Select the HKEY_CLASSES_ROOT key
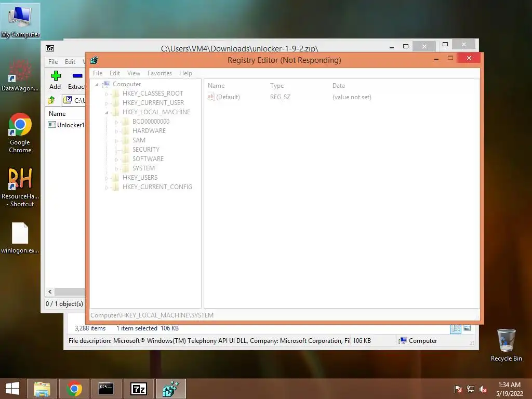532x399 pixels. pos(153,94)
